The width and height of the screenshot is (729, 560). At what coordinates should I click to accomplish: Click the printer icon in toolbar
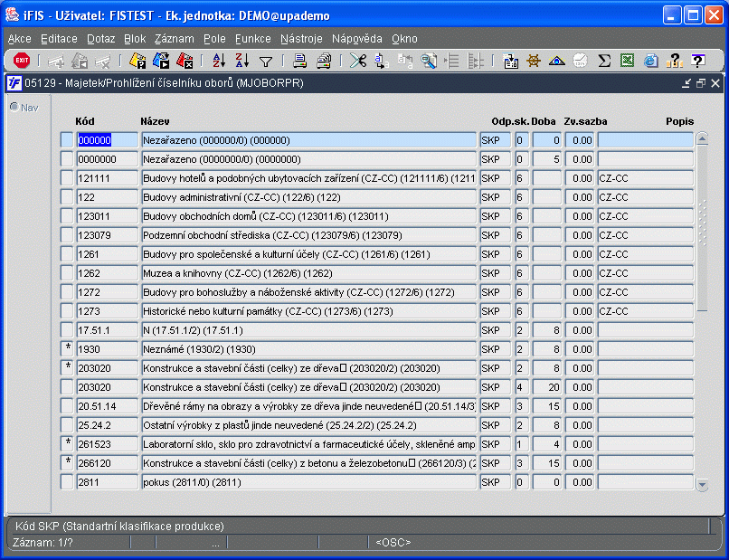coord(299,62)
